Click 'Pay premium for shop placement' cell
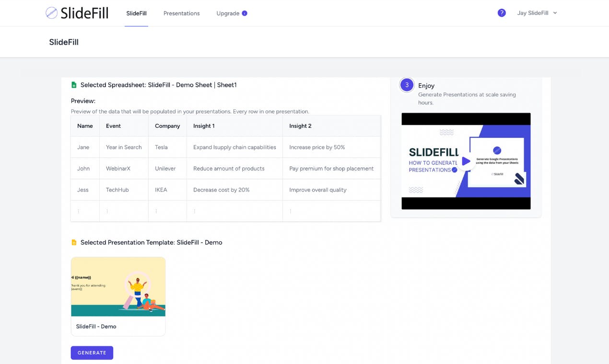The height and width of the screenshot is (364, 609). [x=331, y=169]
